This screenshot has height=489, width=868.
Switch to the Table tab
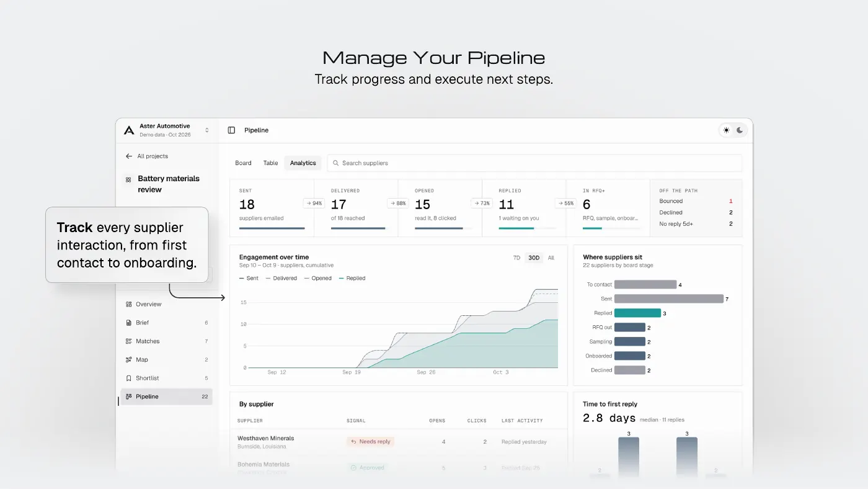tap(270, 163)
